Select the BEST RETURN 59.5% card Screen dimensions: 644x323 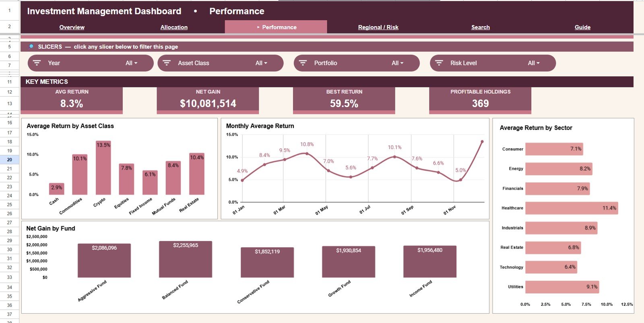[x=344, y=100]
